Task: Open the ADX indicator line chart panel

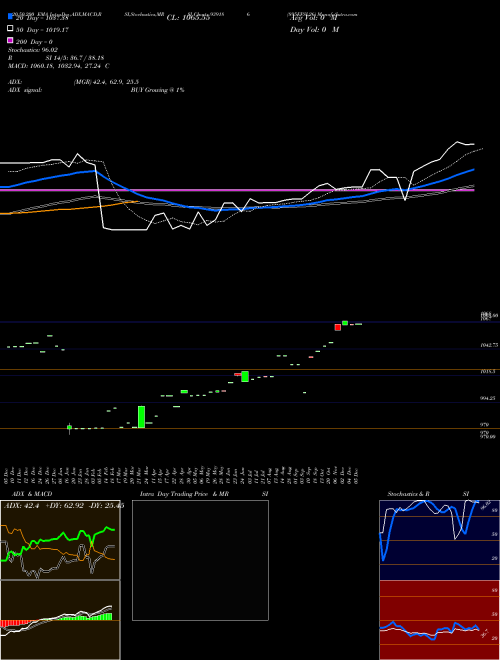Action: point(60,540)
